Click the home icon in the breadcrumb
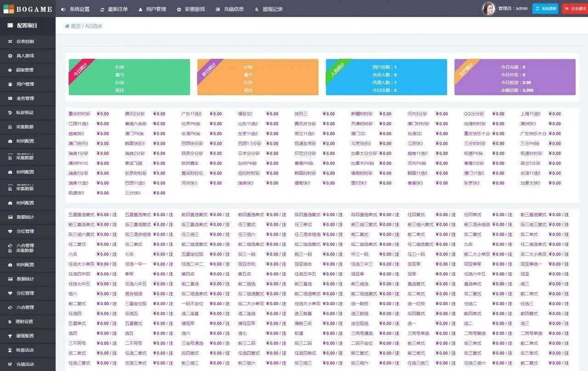The width and height of the screenshot is (588, 371). [68, 26]
